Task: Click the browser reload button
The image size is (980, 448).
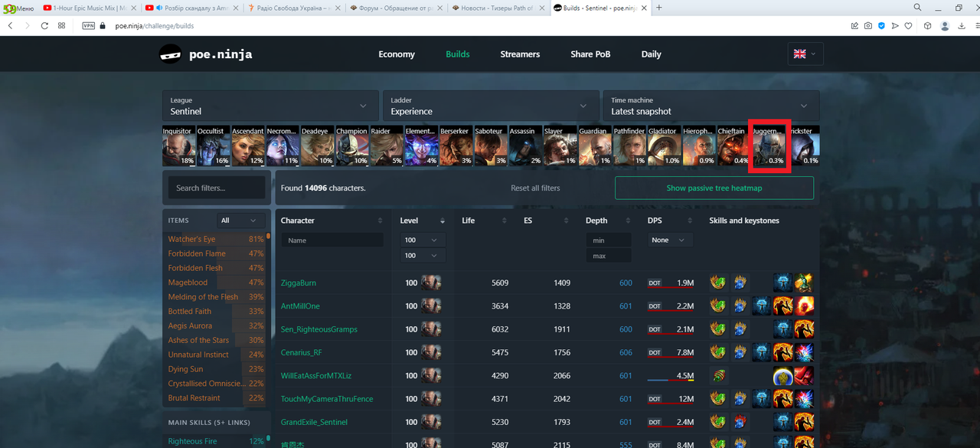Action: [x=44, y=25]
